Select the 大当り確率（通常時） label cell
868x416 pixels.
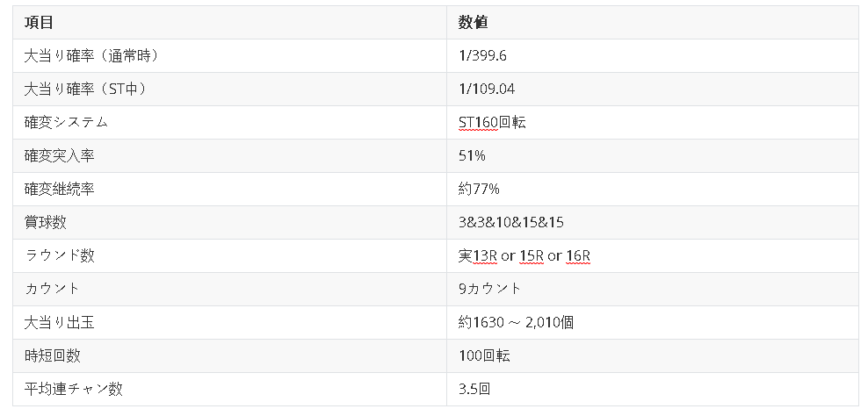tap(229, 56)
